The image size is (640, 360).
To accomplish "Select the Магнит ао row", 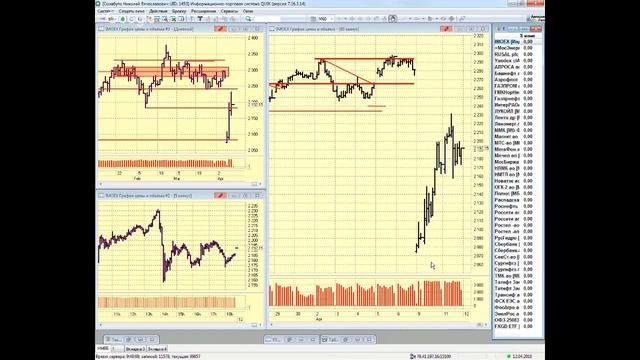I will (518, 136).
